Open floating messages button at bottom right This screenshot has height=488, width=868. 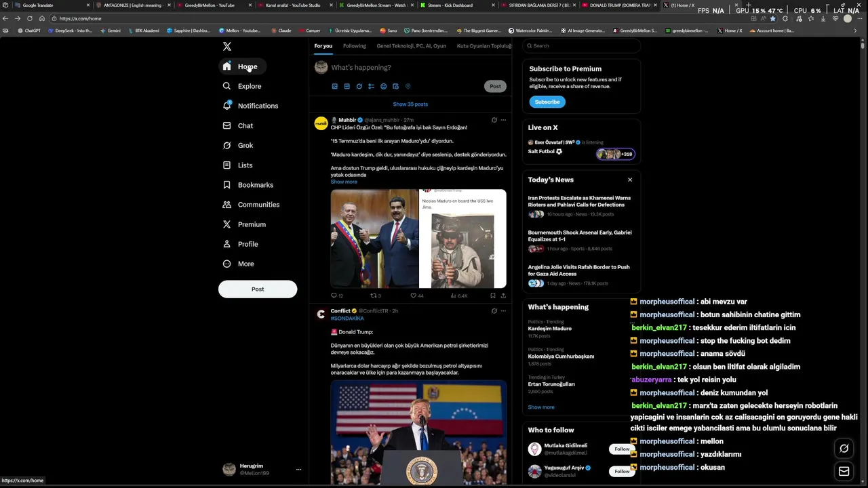point(844,471)
